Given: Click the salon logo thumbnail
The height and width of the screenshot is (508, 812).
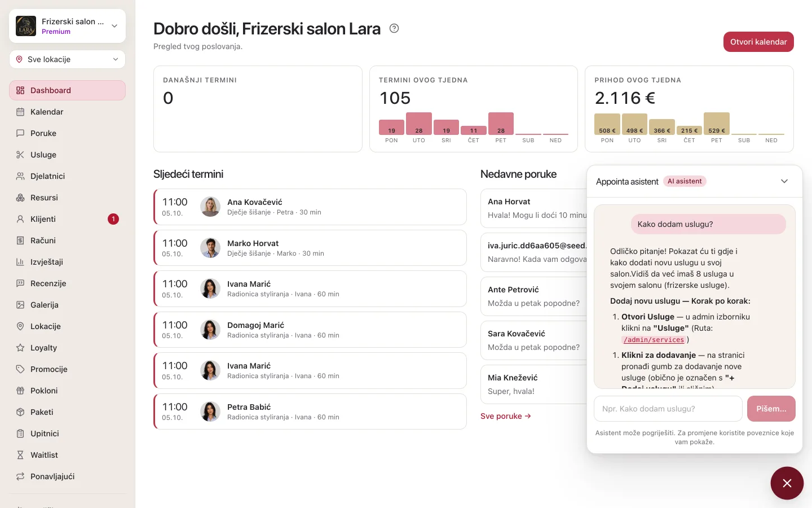Looking at the screenshot, I should (x=26, y=26).
